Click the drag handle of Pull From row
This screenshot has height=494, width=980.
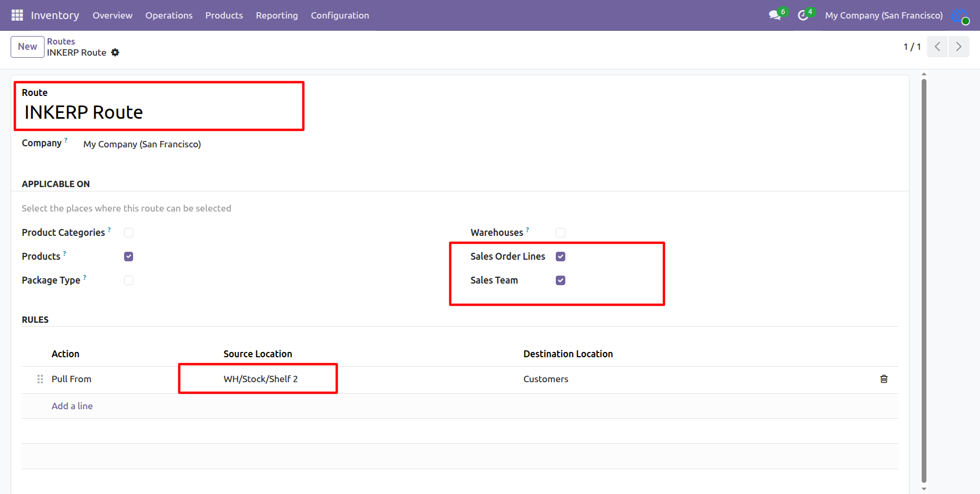40,379
